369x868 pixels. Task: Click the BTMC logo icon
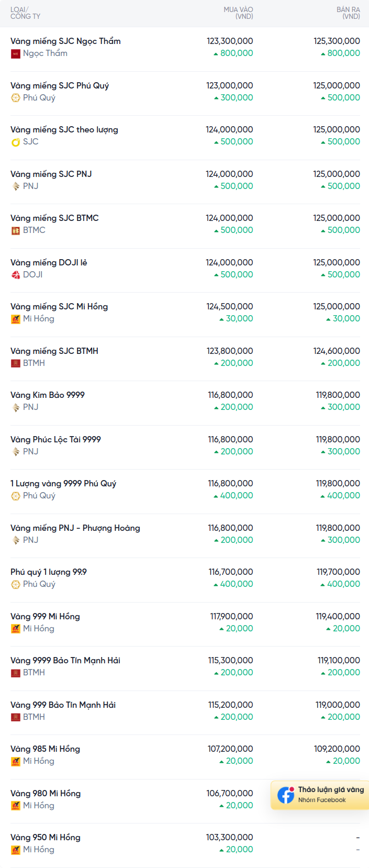16,230
